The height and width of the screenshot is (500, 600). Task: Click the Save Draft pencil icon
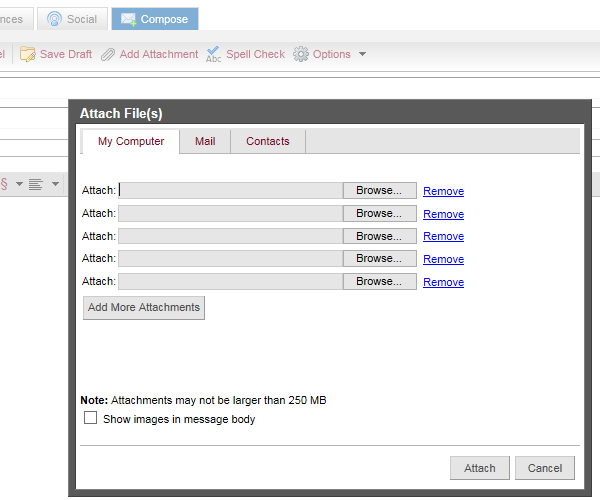27,54
